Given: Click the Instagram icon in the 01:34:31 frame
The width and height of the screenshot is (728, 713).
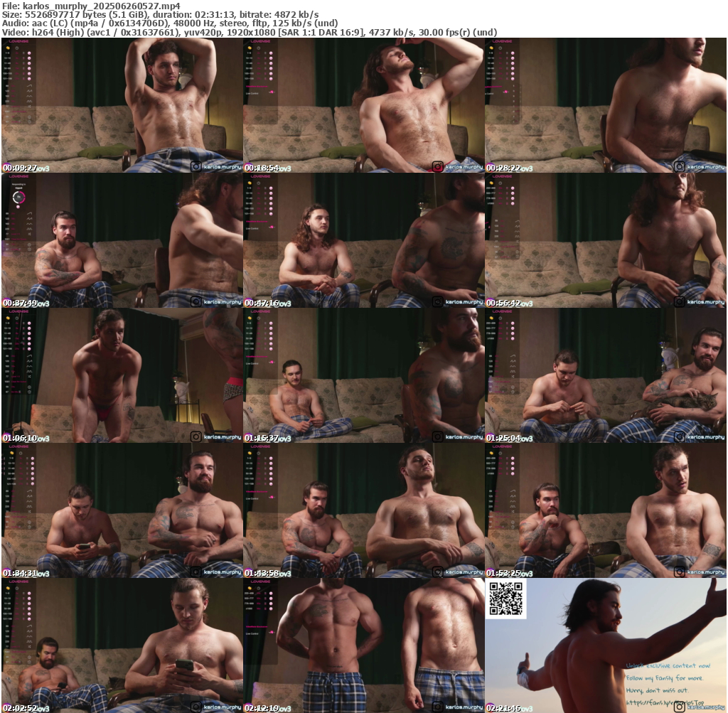Looking at the screenshot, I should pos(196,572).
